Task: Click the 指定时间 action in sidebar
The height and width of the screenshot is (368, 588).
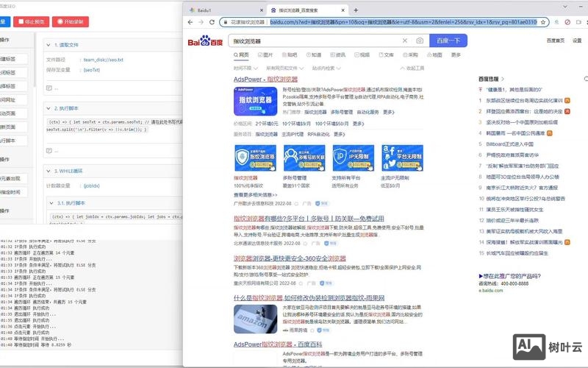Action: 13,192
